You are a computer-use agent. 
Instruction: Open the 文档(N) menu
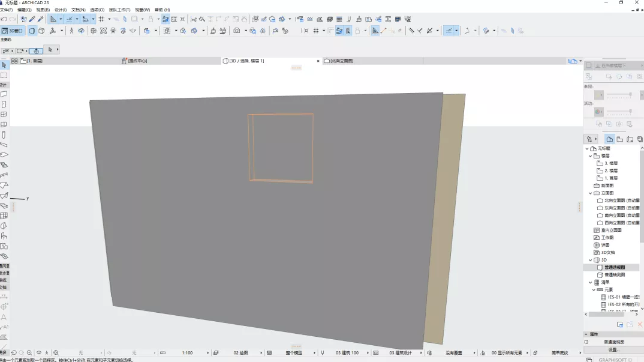tap(79, 10)
